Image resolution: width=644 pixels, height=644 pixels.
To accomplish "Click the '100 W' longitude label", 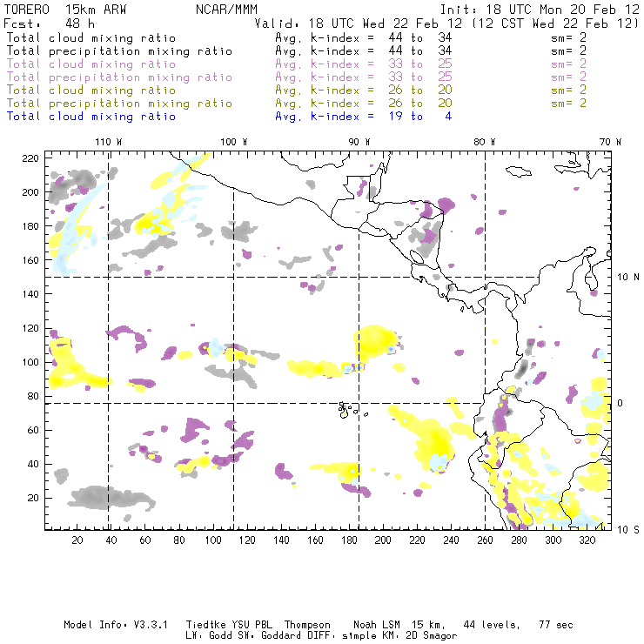I will tap(234, 142).
